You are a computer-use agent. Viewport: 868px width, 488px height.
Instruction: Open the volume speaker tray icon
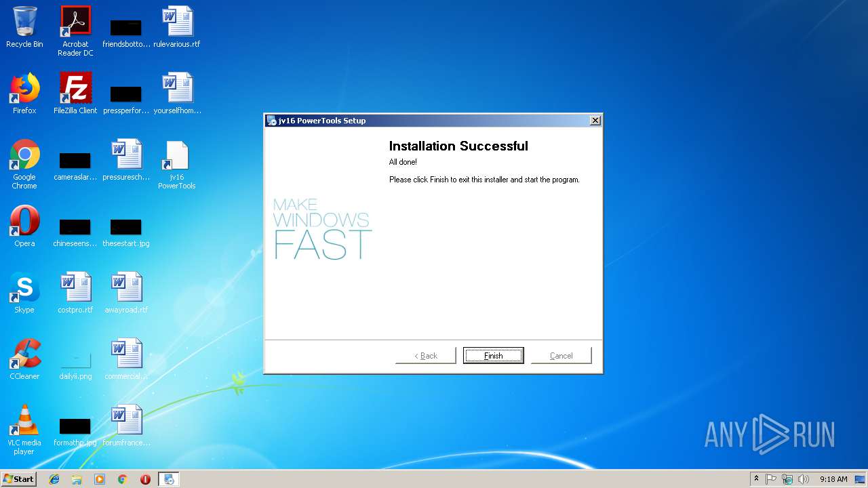804,479
